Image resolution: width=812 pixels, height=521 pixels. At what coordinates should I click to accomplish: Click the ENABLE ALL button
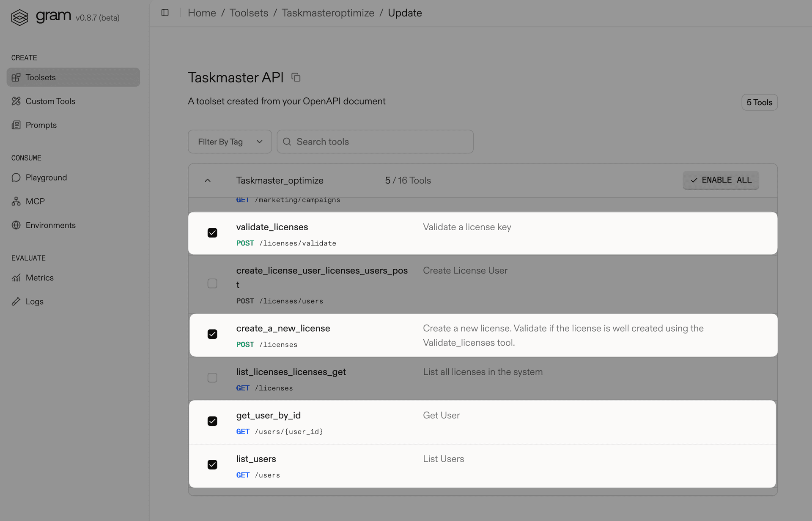point(720,180)
